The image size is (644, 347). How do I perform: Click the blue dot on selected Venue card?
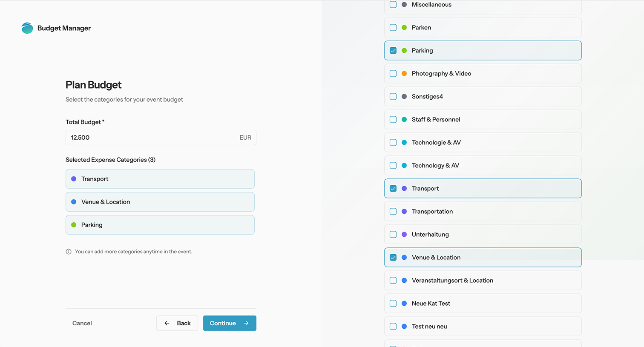click(74, 202)
